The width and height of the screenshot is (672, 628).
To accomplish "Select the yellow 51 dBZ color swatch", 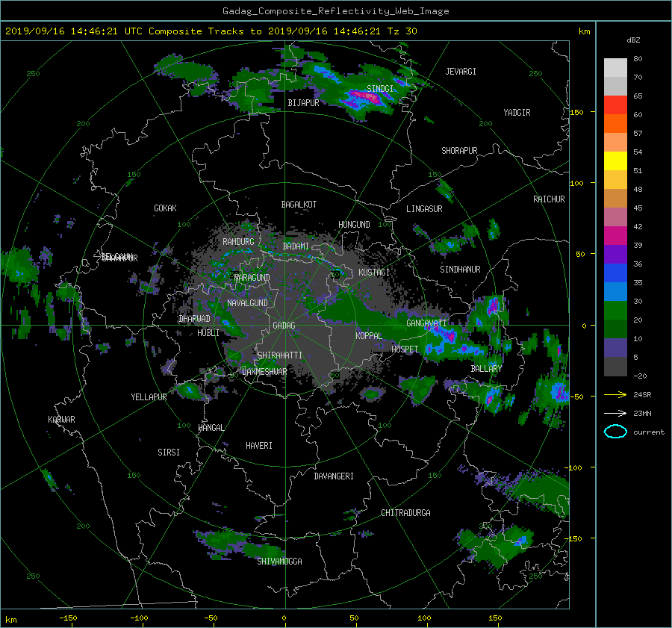I will click(615, 161).
